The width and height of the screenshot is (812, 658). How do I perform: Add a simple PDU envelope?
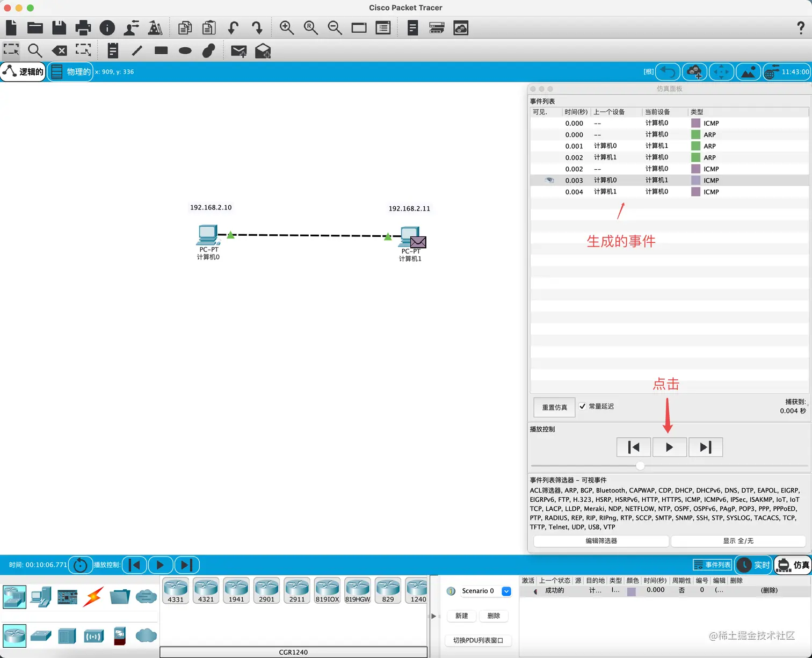(x=238, y=51)
